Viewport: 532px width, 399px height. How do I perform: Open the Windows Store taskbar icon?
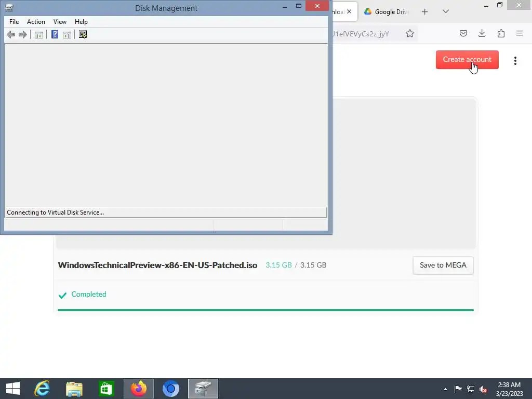coord(106,389)
